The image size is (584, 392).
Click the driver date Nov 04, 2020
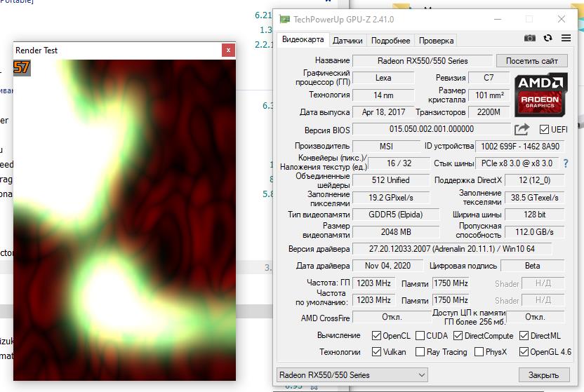click(x=387, y=266)
